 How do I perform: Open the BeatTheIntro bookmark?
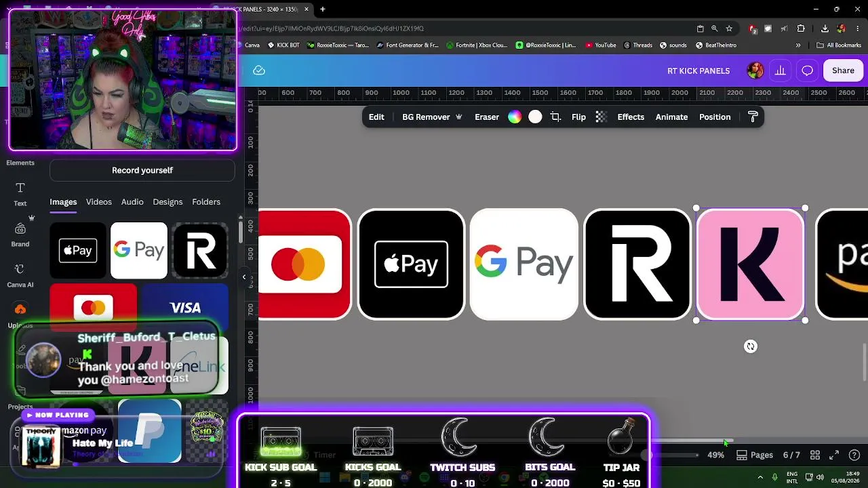coord(715,45)
